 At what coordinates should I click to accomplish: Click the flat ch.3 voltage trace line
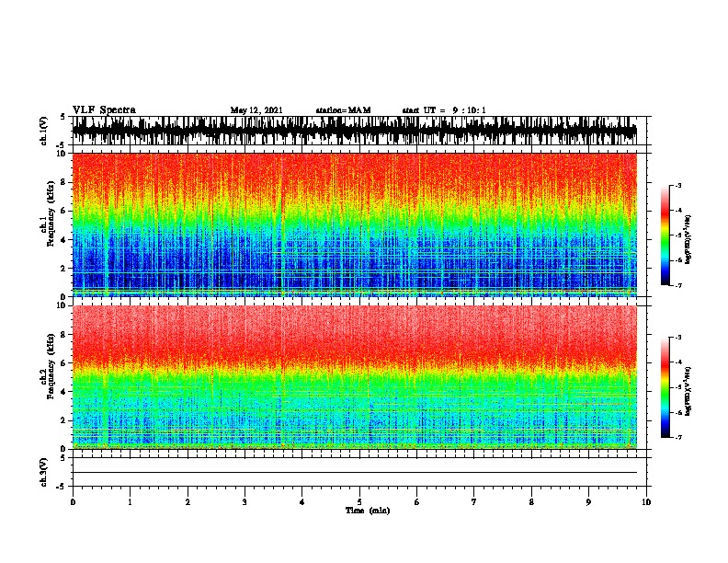(x=354, y=473)
